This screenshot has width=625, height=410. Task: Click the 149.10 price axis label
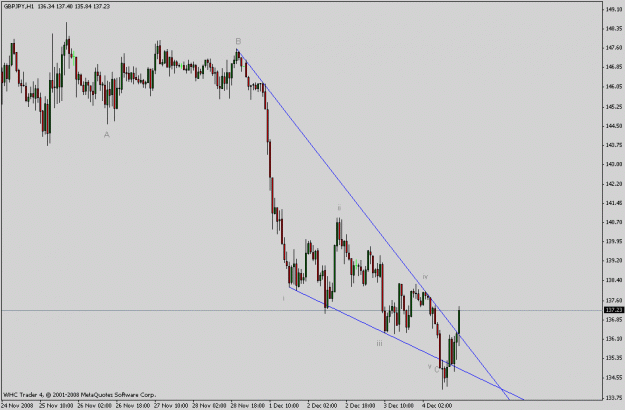(x=614, y=9)
